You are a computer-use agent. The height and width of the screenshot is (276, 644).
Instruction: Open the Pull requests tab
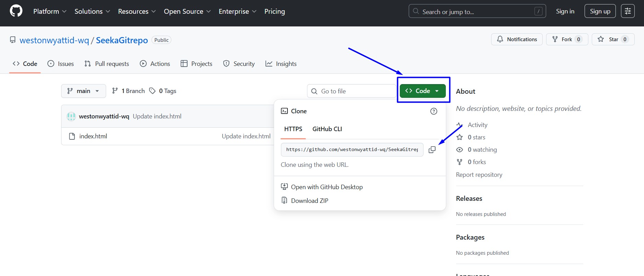[107, 64]
